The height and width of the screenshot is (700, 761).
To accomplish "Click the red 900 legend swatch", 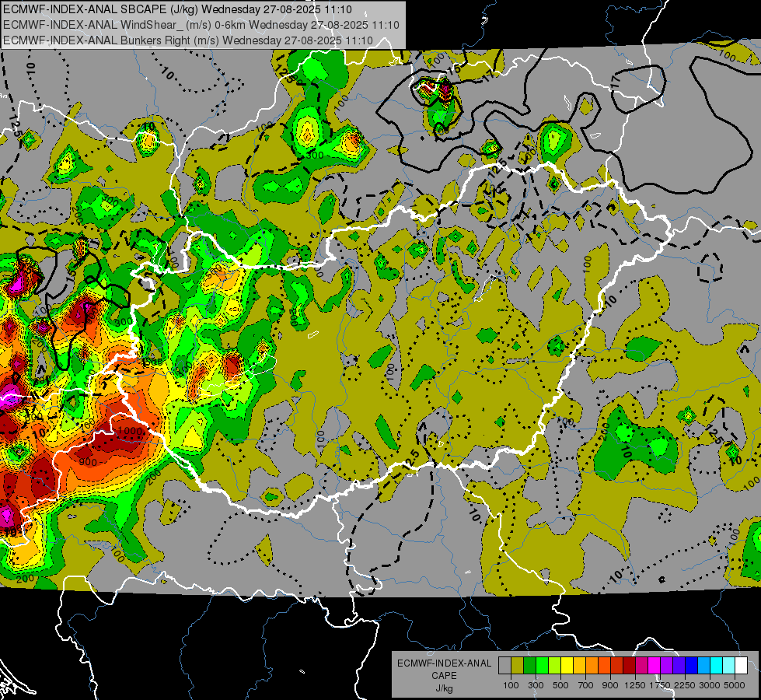I will (x=617, y=665).
